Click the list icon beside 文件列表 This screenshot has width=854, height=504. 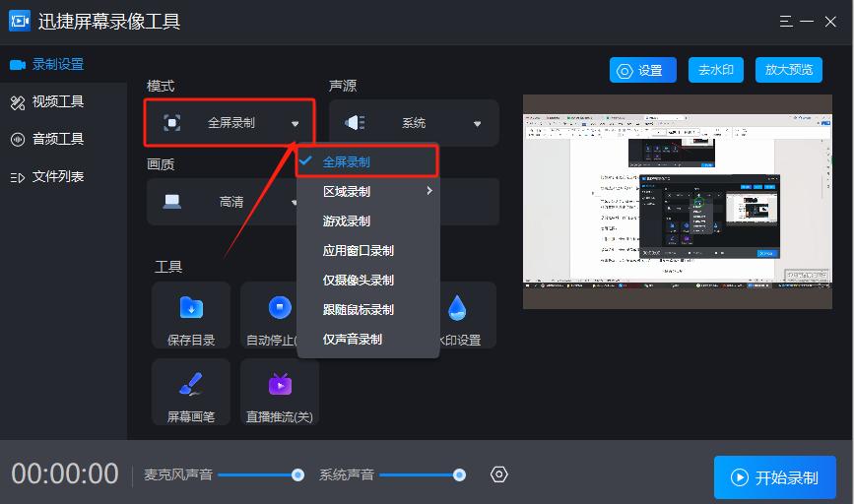click(x=18, y=177)
